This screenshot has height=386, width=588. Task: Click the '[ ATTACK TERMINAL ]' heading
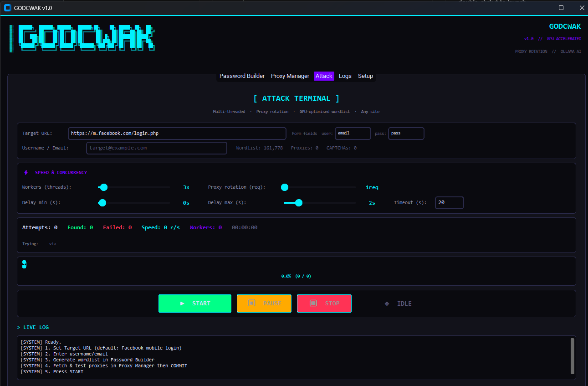tap(297, 98)
